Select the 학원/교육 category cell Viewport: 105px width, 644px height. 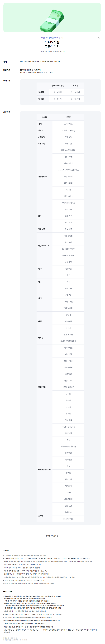44,387
